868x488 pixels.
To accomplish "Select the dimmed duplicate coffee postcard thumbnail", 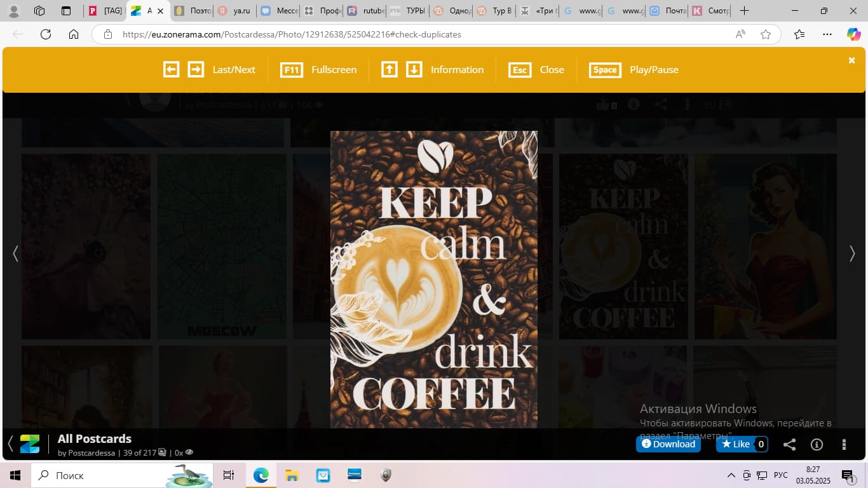I will (x=623, y=246).
